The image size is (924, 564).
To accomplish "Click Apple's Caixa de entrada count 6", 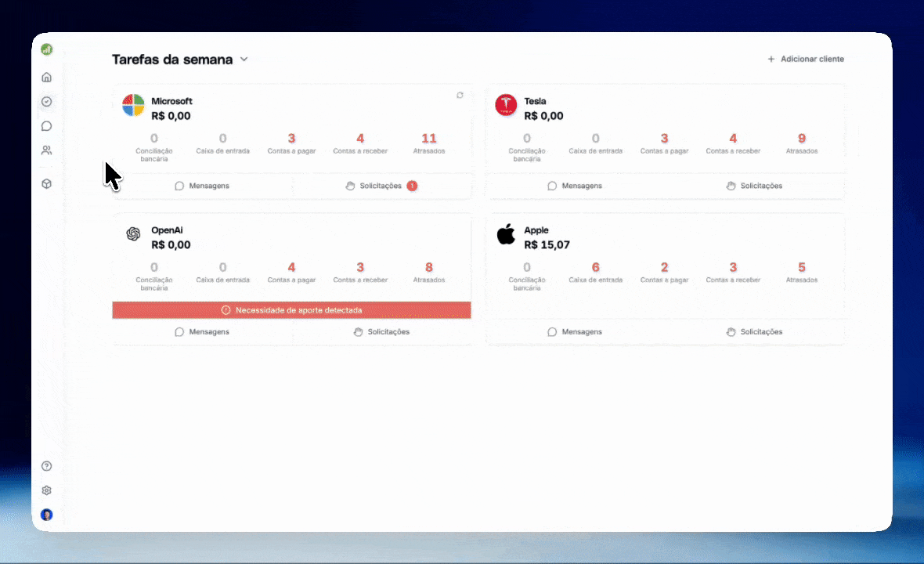I will [596, 268].
